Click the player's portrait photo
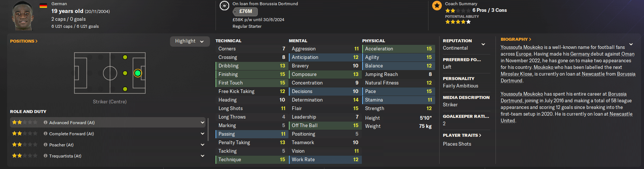Screen dimensions: 644x169 pos(23,16)
